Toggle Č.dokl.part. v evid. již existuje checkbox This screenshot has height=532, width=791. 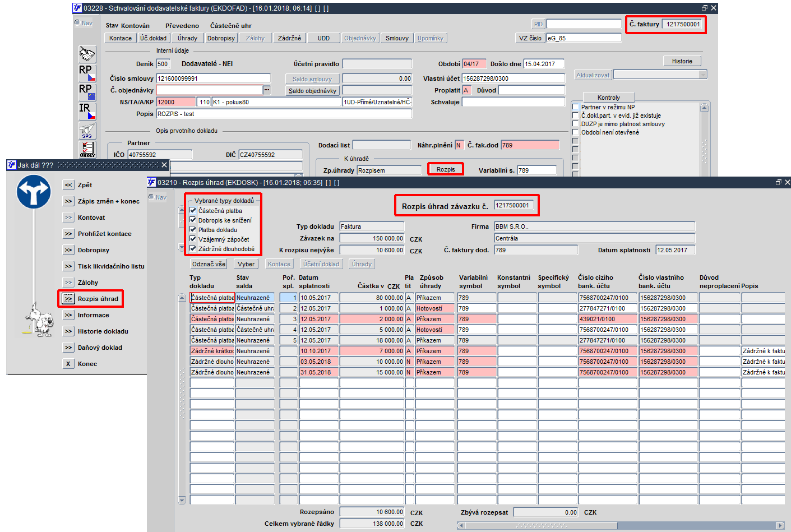pos(575,115)
